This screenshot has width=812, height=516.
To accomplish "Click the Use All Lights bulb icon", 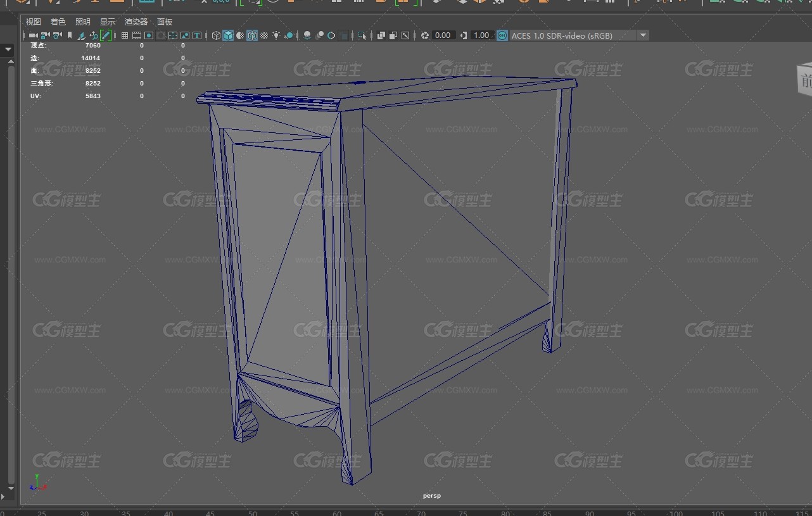I will [276, 35].
